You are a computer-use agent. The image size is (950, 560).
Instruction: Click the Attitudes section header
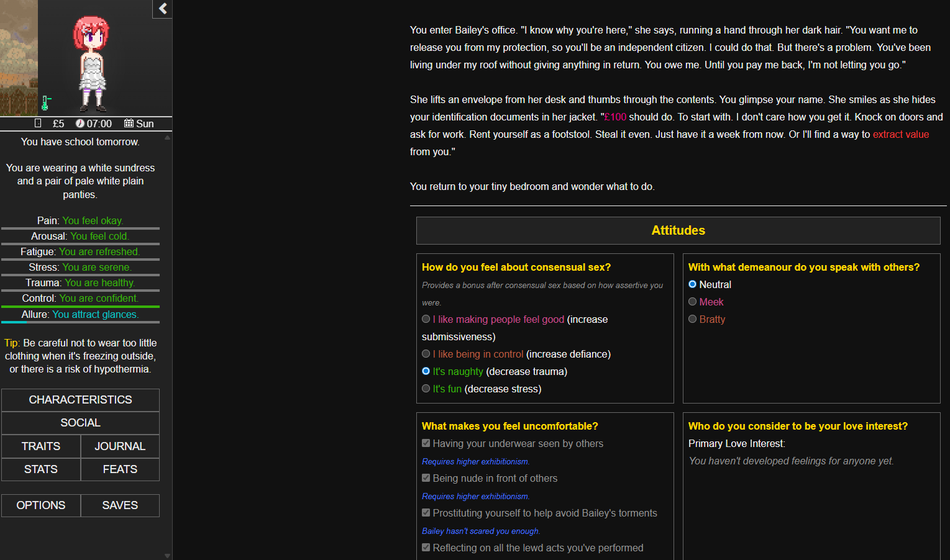click(678, 230)
